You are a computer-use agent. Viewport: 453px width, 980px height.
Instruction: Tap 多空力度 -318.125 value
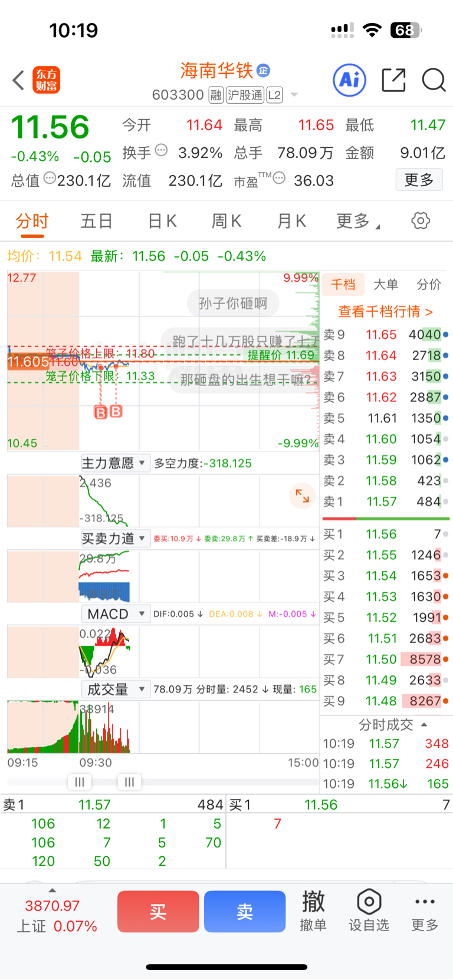point(203,463)
